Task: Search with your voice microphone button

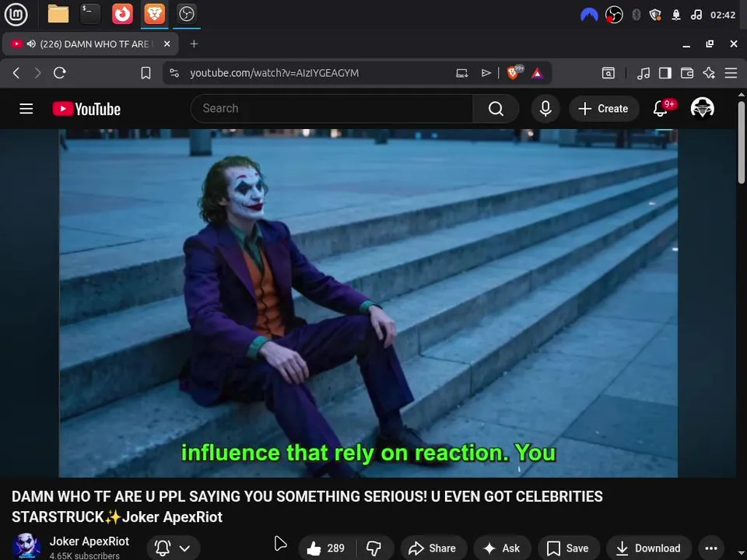Action: [545, 109]
